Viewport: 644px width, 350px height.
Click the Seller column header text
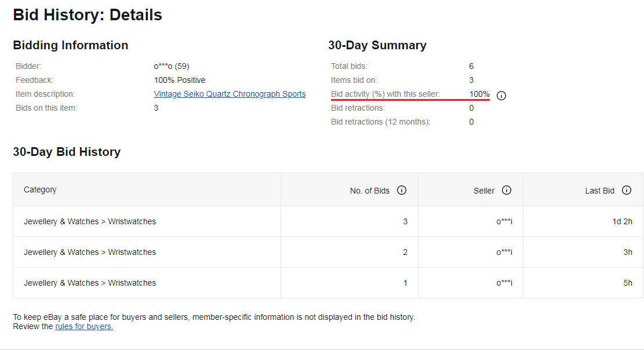click(x=484, y=191)
